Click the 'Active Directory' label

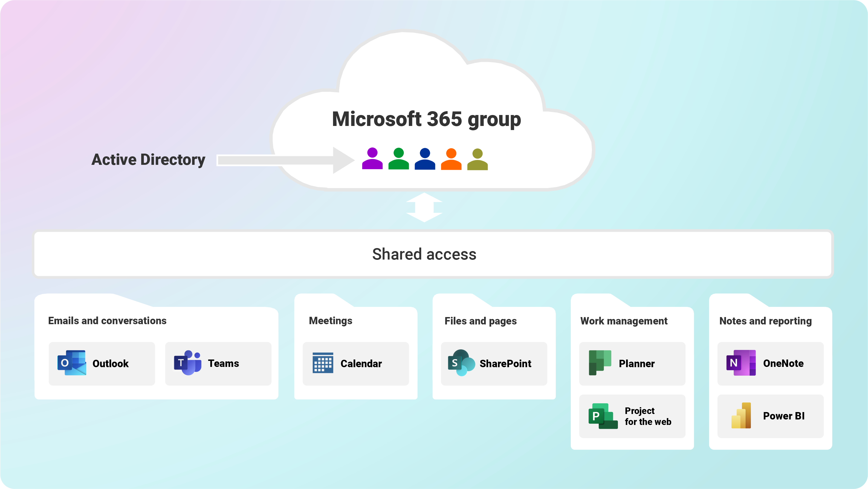tap(148, 160)
